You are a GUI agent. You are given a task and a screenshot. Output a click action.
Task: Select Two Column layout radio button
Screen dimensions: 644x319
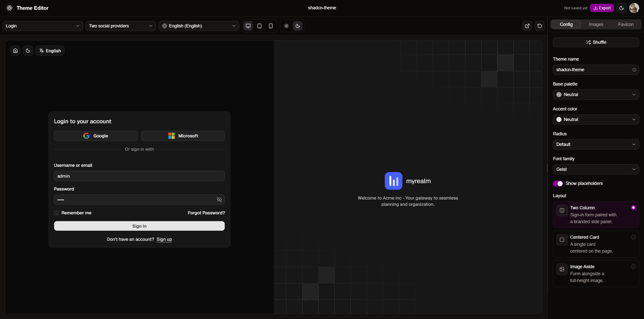tap(633, 208)
